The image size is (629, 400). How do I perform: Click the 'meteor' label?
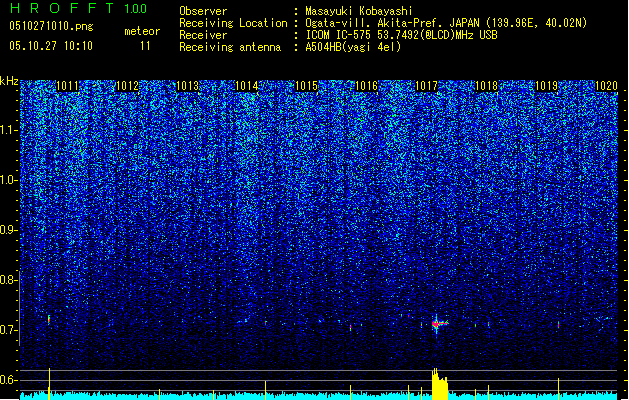click(142, 31)
